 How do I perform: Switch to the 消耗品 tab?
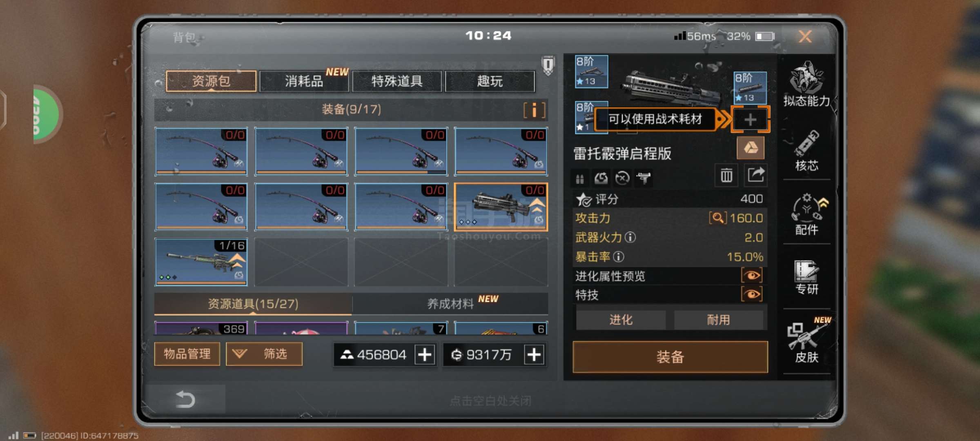click(304, 81)
